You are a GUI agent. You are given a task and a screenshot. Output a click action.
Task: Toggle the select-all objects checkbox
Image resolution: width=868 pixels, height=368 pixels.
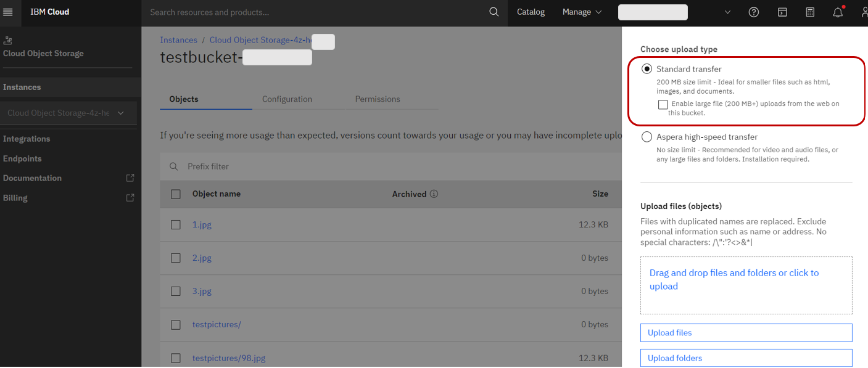(x=176, y=194)
